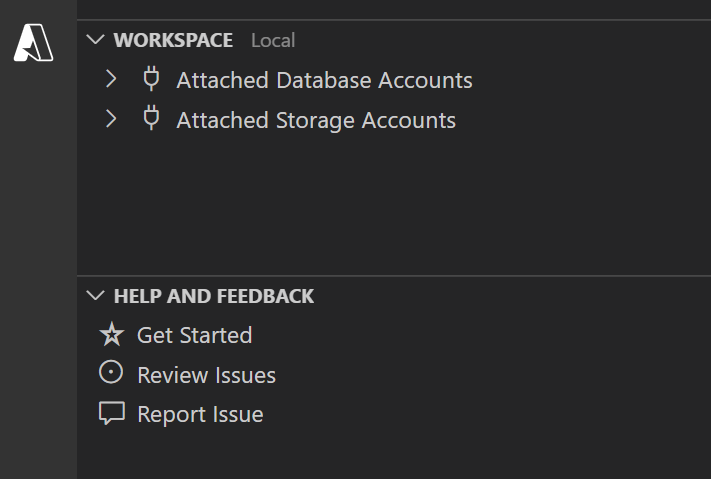711x479 pixels.
Task: Expand the Attached Storage Accounts node chevron
Action: (x=111, y=119)
